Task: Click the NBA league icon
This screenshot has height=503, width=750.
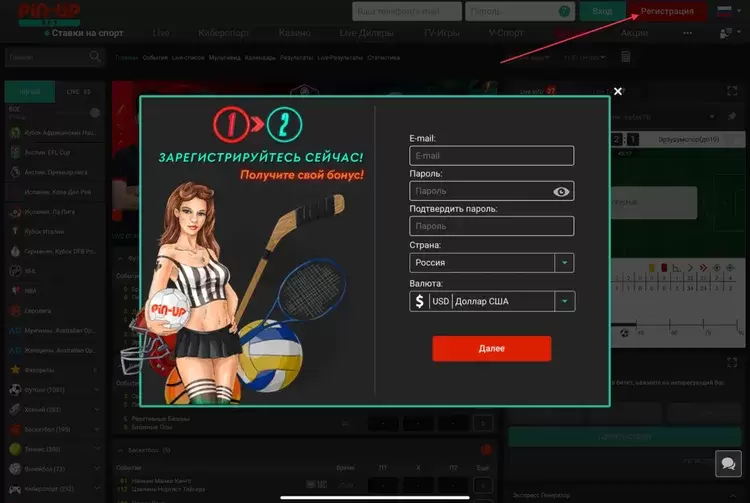Action: (15, 291)
